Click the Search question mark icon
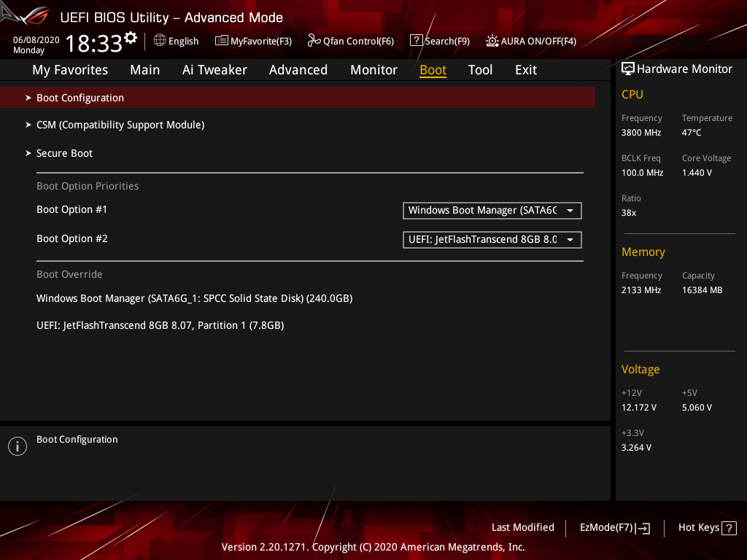The image size is (747, 560). (x=416, y=41)
